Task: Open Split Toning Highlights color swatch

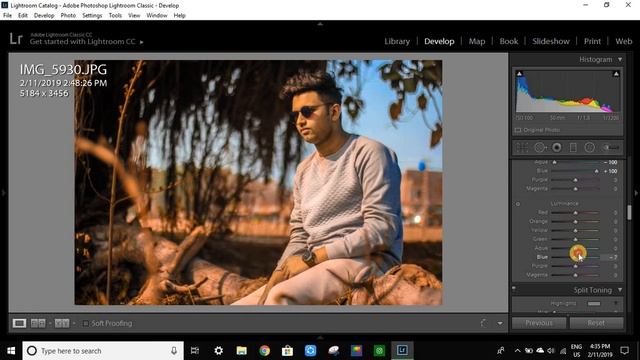Action: [x=594, y=304]
